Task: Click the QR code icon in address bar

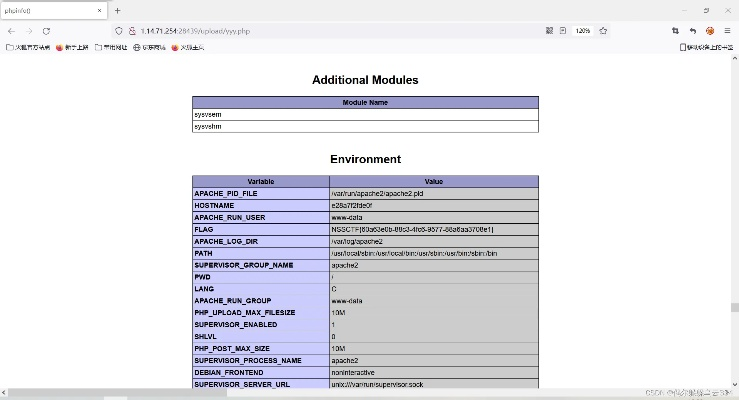Action: click(x=549, y=31)
